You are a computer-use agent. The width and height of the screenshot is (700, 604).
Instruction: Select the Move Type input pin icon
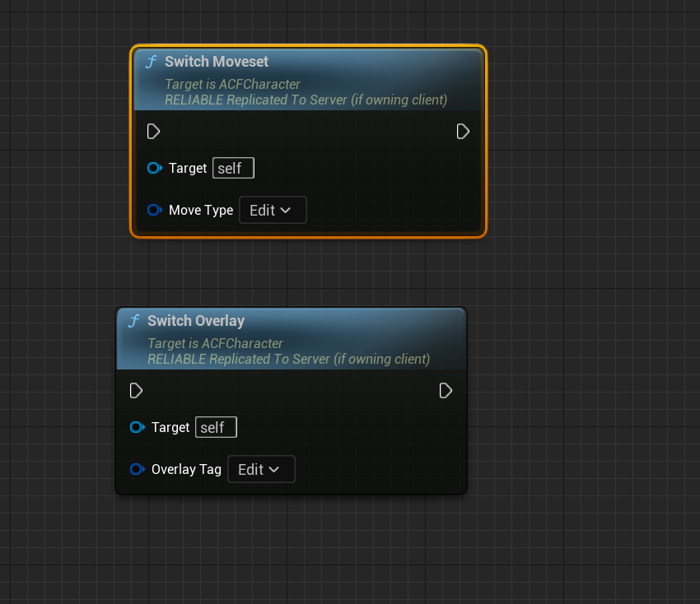tap(154, 210)
